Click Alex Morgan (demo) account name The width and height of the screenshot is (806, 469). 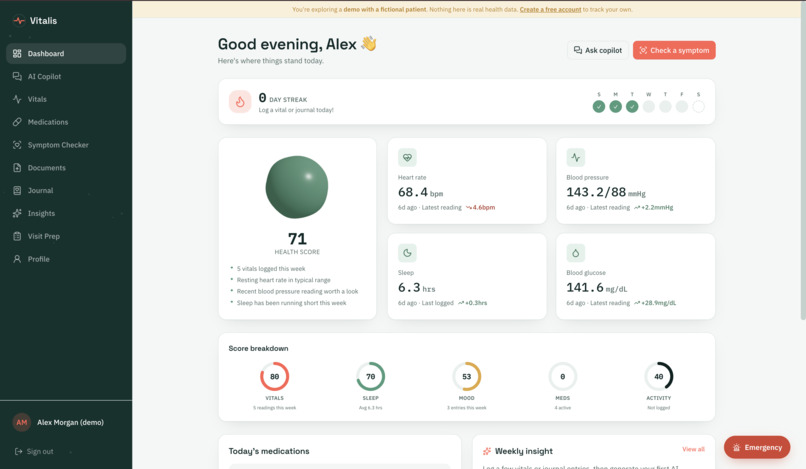tap(70, 422)
